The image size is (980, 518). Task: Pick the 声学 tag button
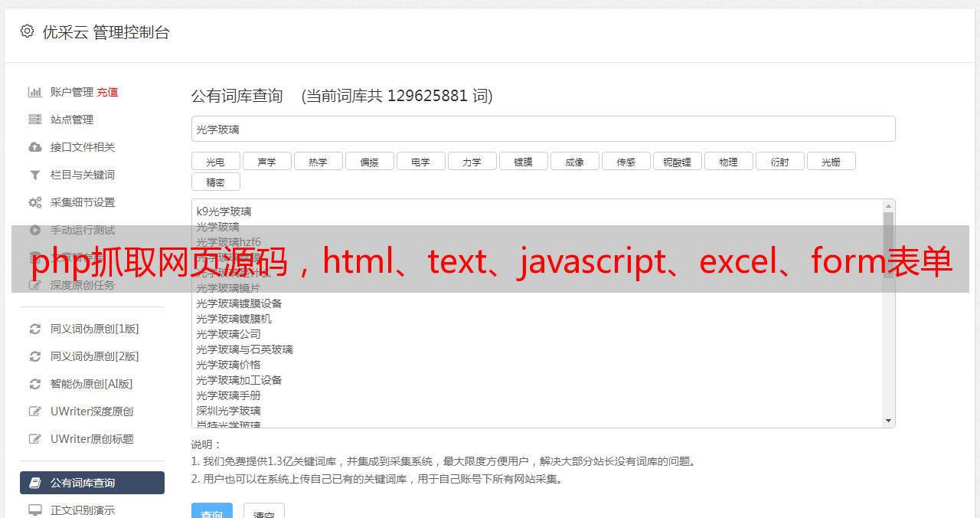pos(266,162)
